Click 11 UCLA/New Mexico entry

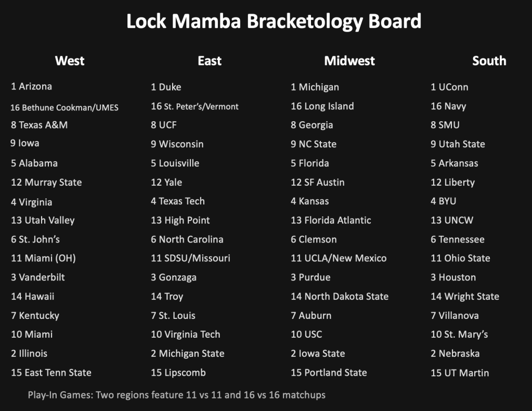click(x=339, y=258)
